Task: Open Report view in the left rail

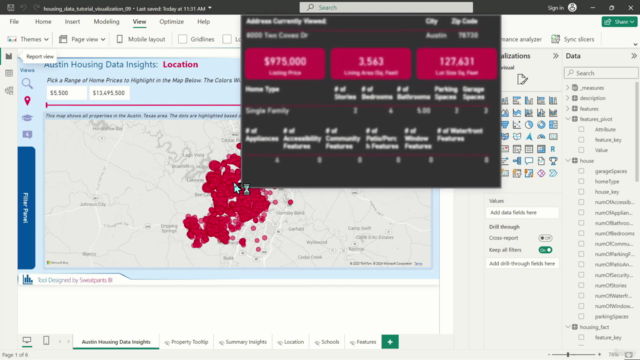Action: pyautogui.click(x=9, y=56)
